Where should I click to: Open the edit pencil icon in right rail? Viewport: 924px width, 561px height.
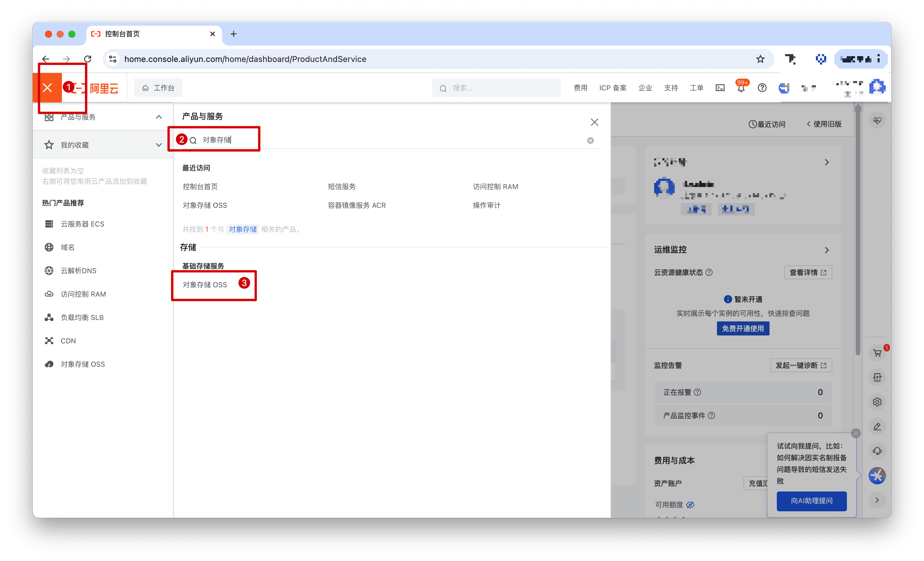tap(877, 426)
